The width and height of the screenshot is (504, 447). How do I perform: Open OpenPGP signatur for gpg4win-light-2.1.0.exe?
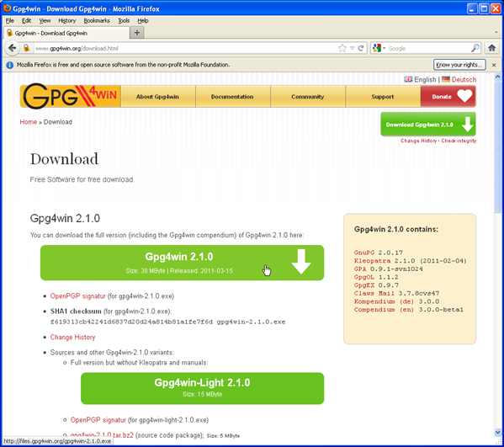point(98,420)
